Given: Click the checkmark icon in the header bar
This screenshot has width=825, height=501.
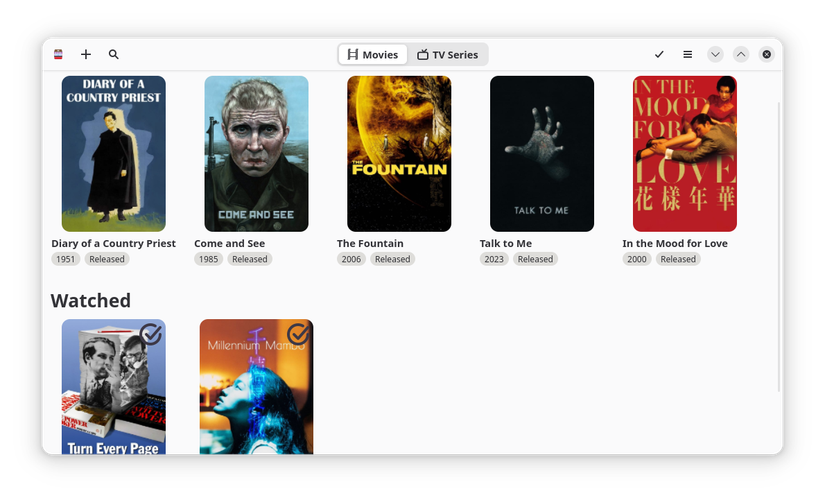Looking at the screenshot, I should click(x=659, y=54).
